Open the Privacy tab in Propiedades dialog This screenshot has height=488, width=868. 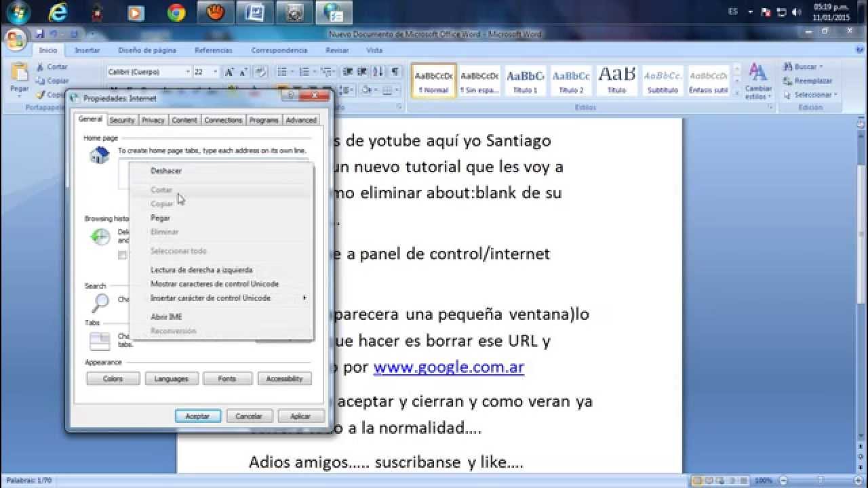point(153,120)
